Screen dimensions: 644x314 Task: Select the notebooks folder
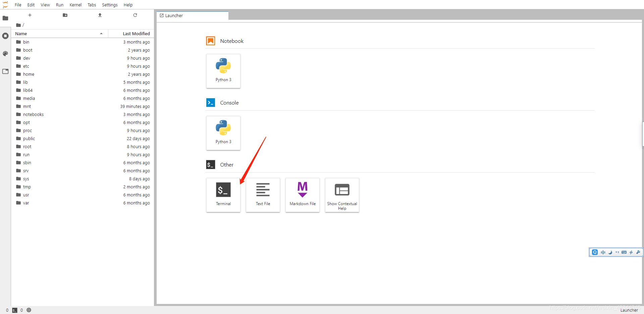coord(83,114)
